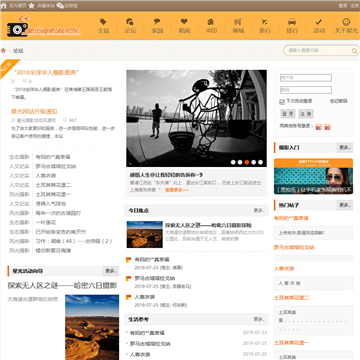Open the 关于星光 smiley face nav icon

pyautogui.click(x=346, y=22)
